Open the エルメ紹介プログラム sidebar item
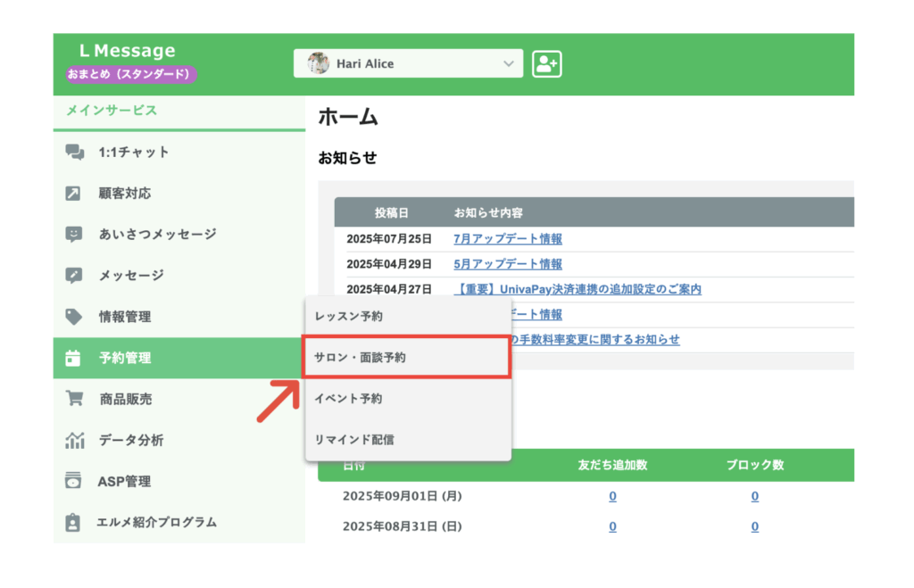This screenshot has width=914, height=588. coord(156,522)
